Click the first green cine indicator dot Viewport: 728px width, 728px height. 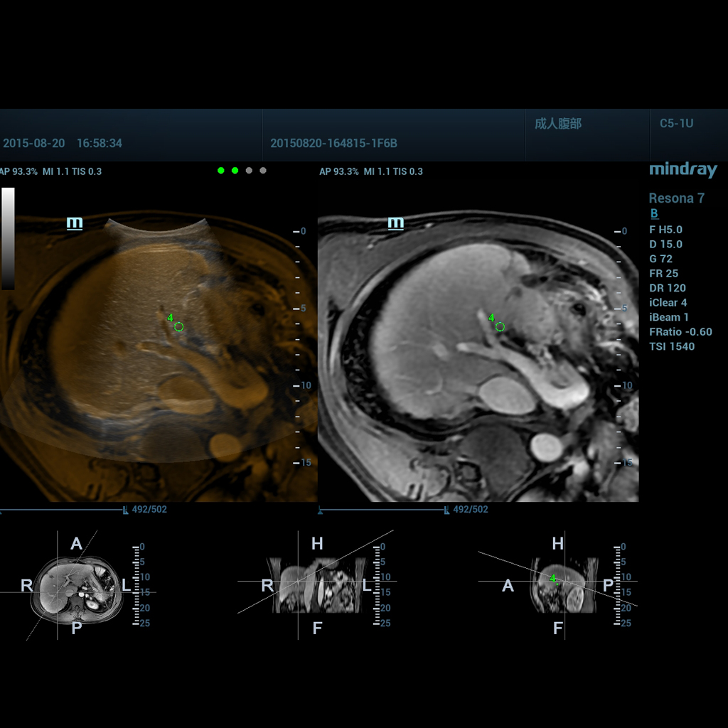(221, 171)
